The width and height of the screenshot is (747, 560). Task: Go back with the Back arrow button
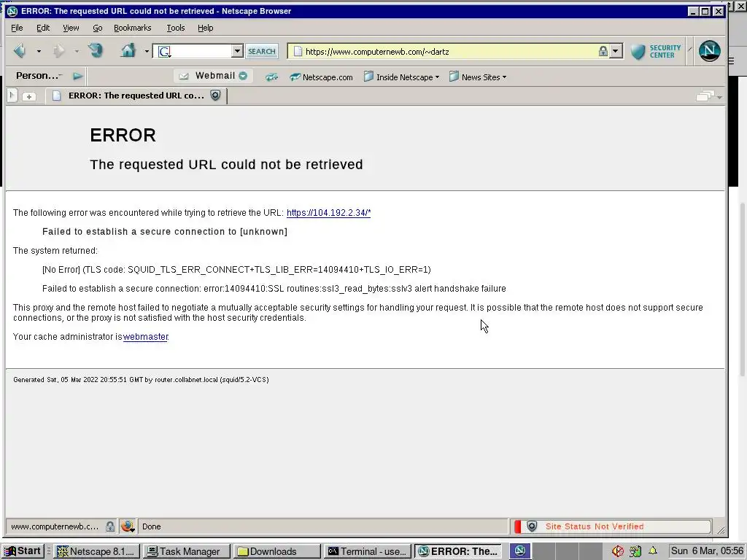tap(20, 50)
